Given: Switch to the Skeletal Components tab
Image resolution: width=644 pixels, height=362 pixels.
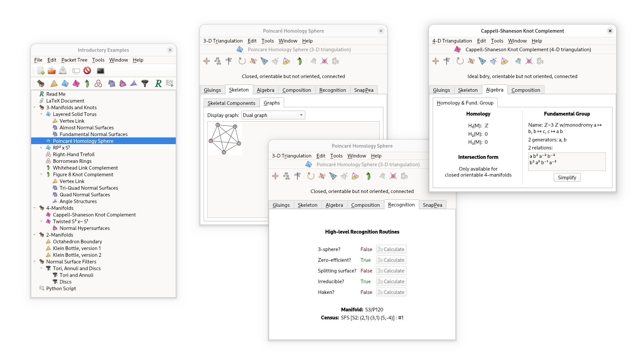Looking at the screenshot, I should (x=231, y=103).
